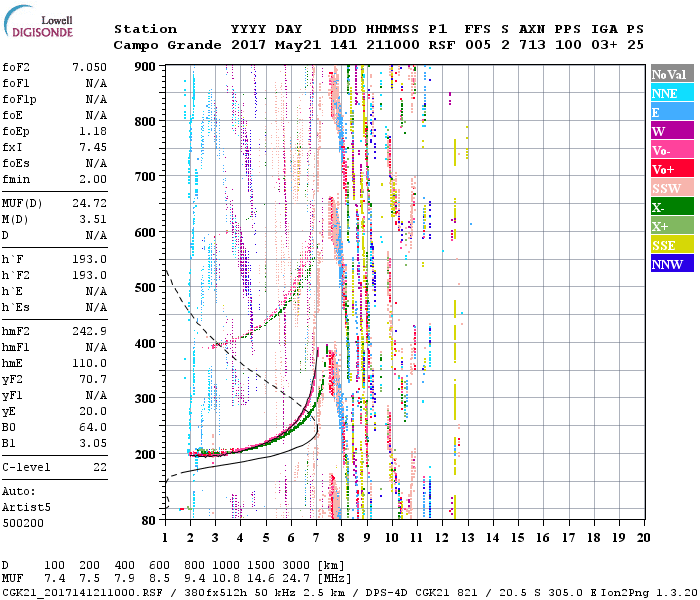The width and height of the screenshot is (700, 600).
Task: Click the fxI value 7.45
Action: 93,147
